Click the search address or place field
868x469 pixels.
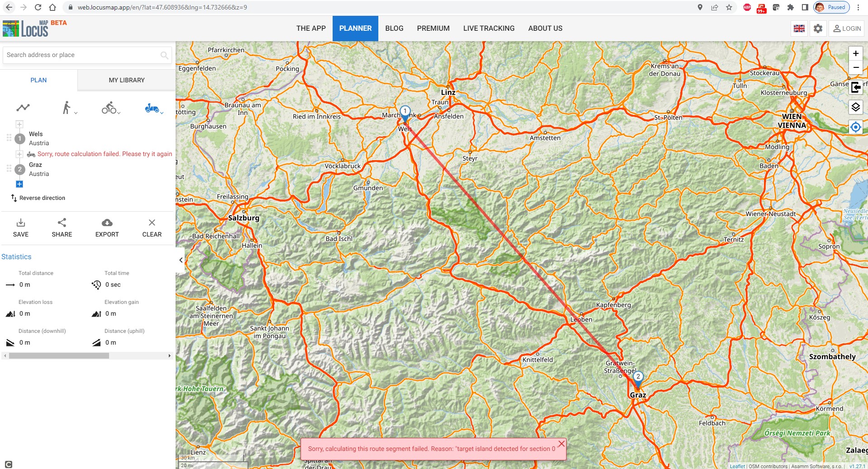click(81, 55)
